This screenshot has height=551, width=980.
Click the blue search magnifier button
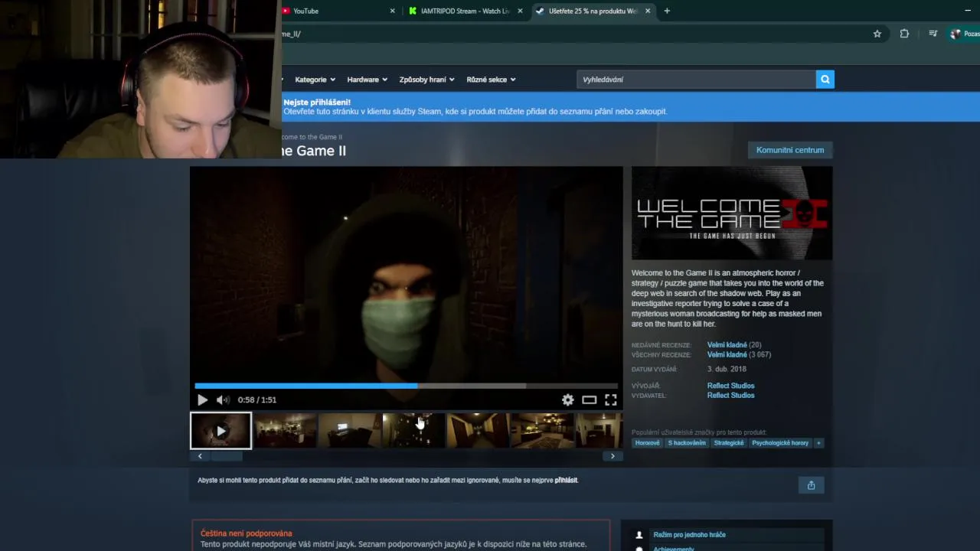825,80
